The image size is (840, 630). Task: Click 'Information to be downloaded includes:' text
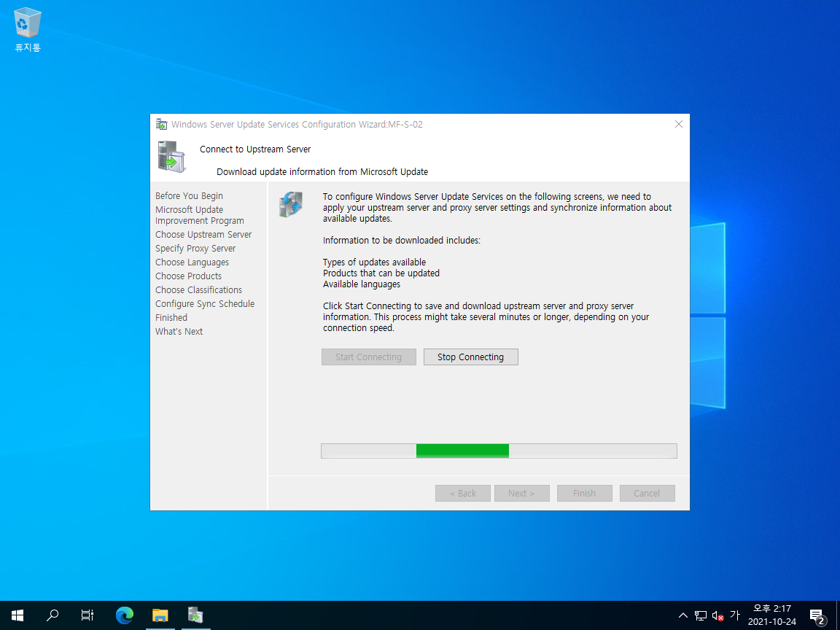(x=402, y=241)
